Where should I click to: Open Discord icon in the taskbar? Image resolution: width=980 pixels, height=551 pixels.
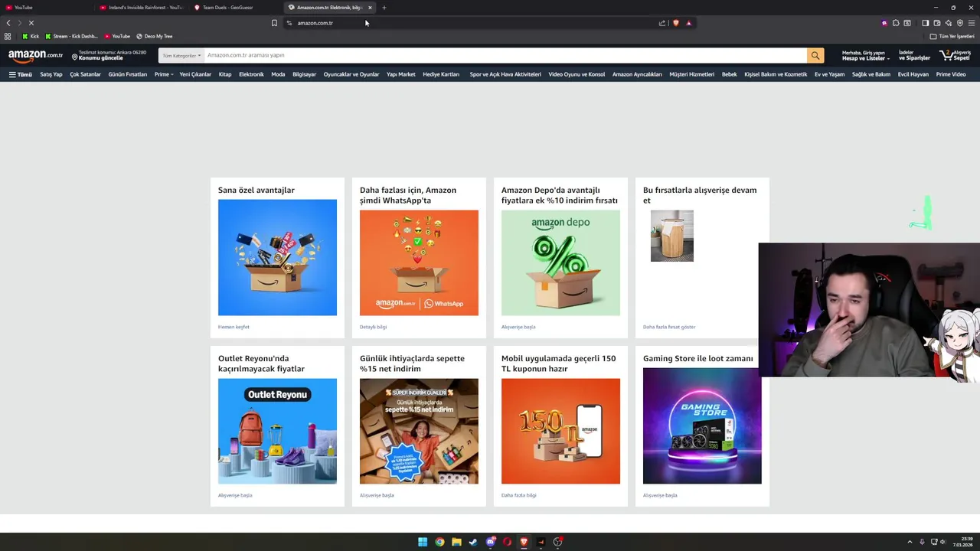pos(490,542)
